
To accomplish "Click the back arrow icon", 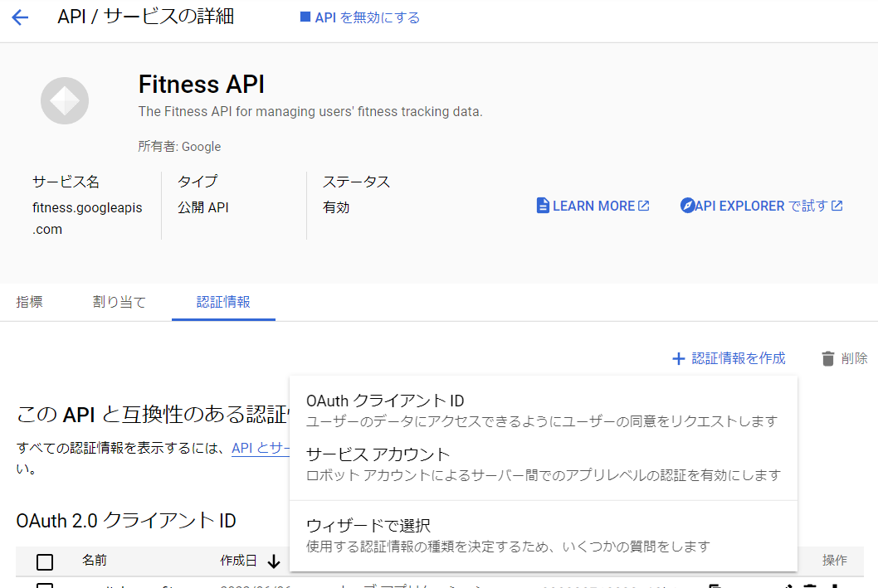I will pyautogui.click(x=20, y=17).
